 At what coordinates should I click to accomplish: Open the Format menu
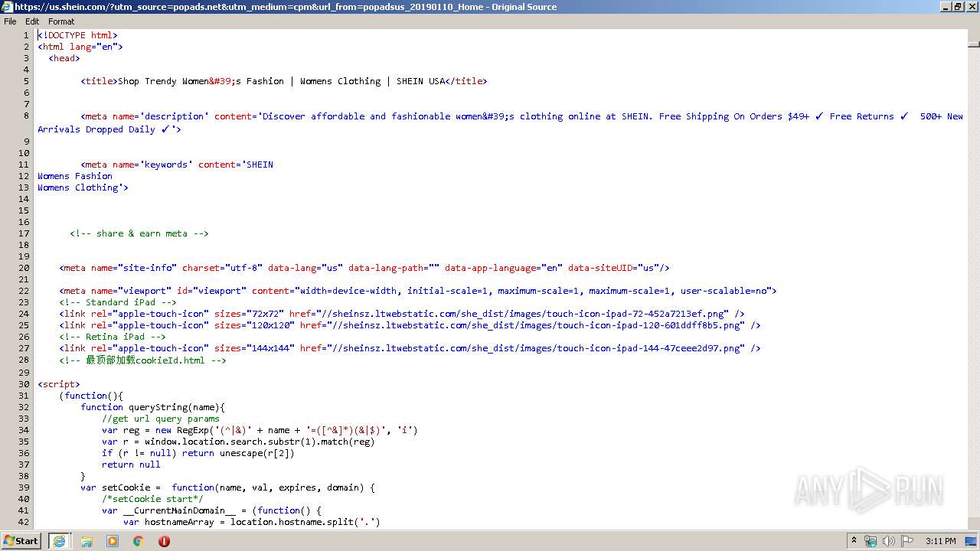(x=61, y=21)
